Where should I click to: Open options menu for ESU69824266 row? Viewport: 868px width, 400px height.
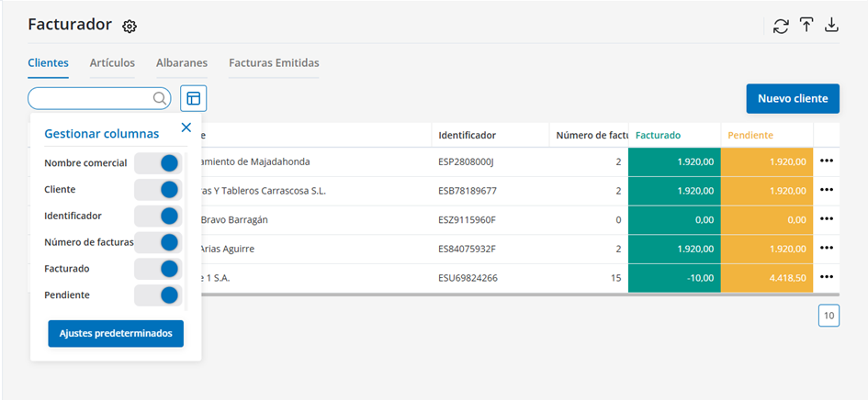[x=827, y=276]
